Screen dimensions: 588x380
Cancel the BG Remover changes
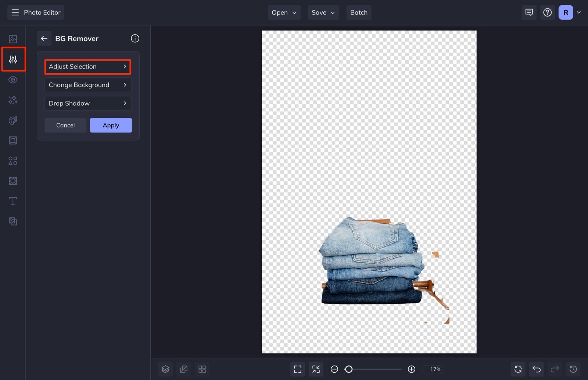coord(65,125)
